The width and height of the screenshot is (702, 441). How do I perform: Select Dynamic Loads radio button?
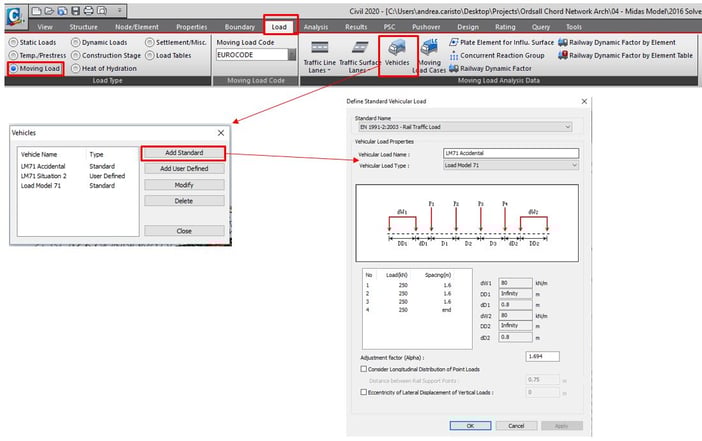click(x=76, y=43)
